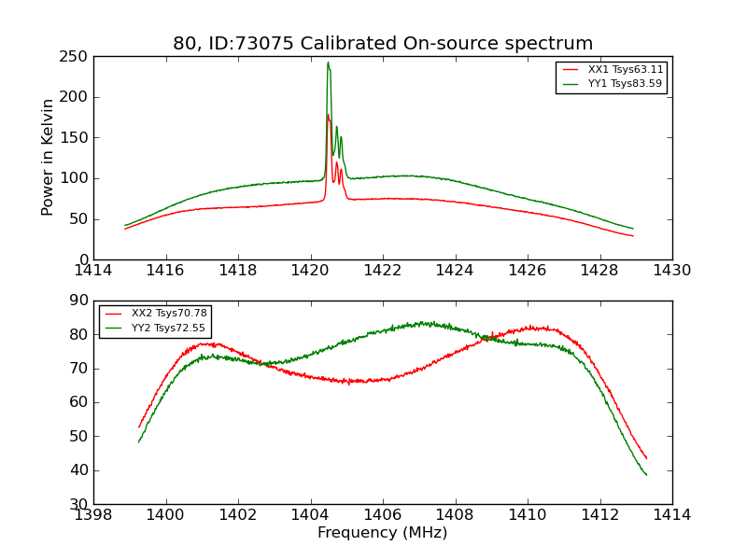Screen dimensions: 747x560
Task: Select the XX2 Tsys70.78 legend entry
Action: coord(169,314)
